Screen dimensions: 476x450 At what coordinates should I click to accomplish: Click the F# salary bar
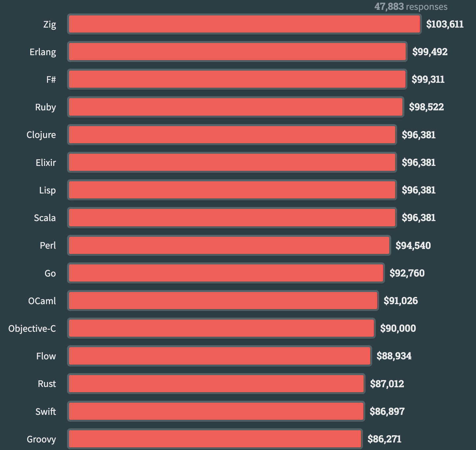237,79
